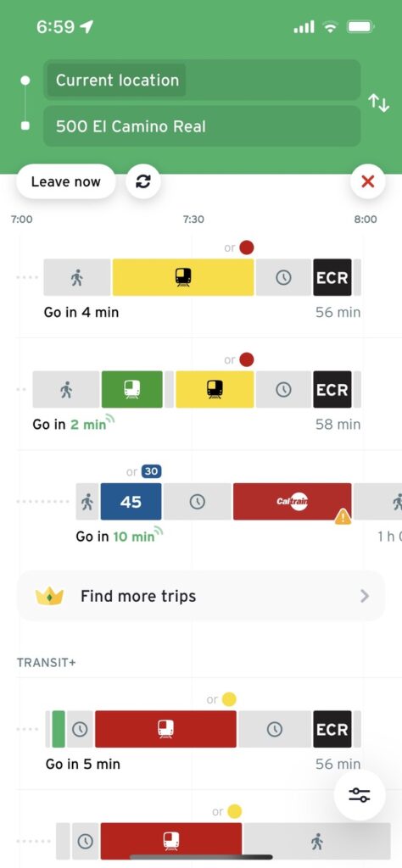
Task: Open the trip filter options slider icon
Action: [360, 795]
